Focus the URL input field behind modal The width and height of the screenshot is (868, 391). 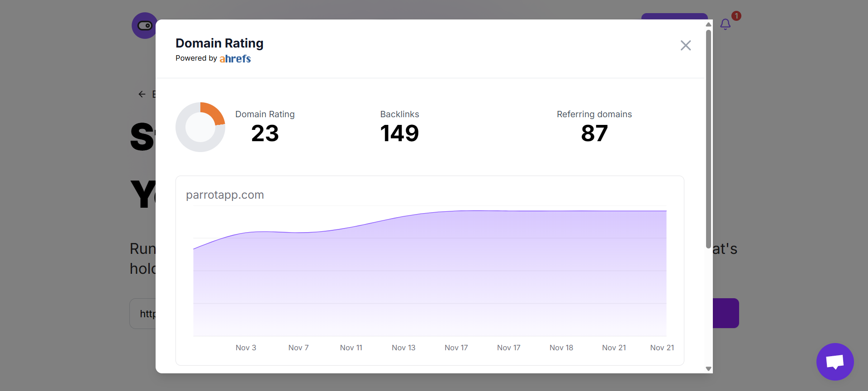click(143, 314)
